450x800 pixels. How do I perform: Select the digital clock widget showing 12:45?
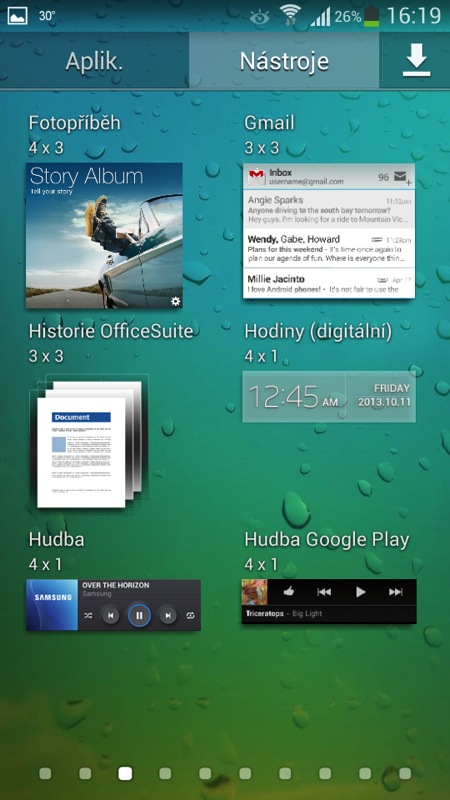(329, 397)
